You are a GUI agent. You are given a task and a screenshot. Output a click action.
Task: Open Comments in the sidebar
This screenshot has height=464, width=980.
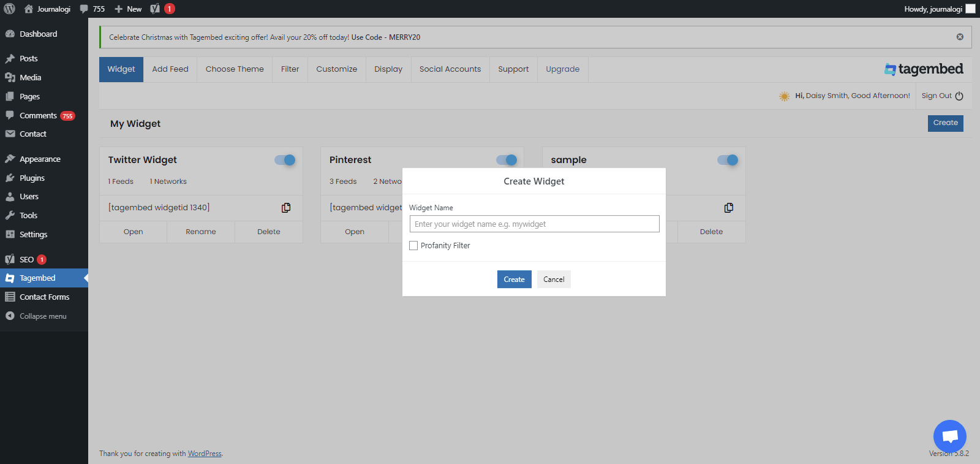pos(44,115)
